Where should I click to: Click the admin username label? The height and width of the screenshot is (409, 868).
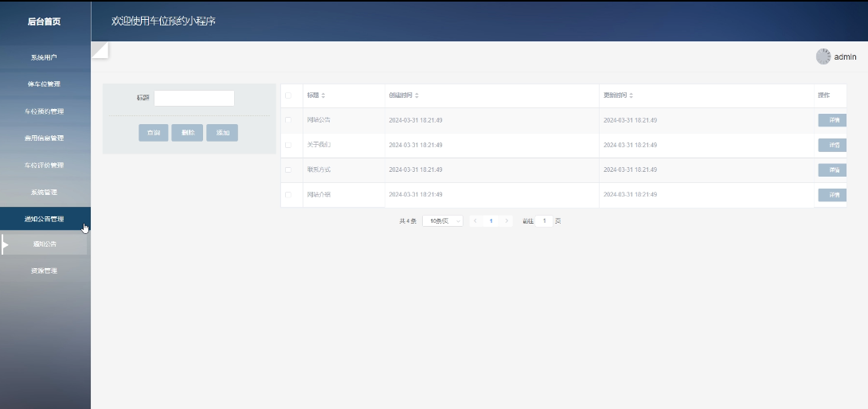click(845, 56)
